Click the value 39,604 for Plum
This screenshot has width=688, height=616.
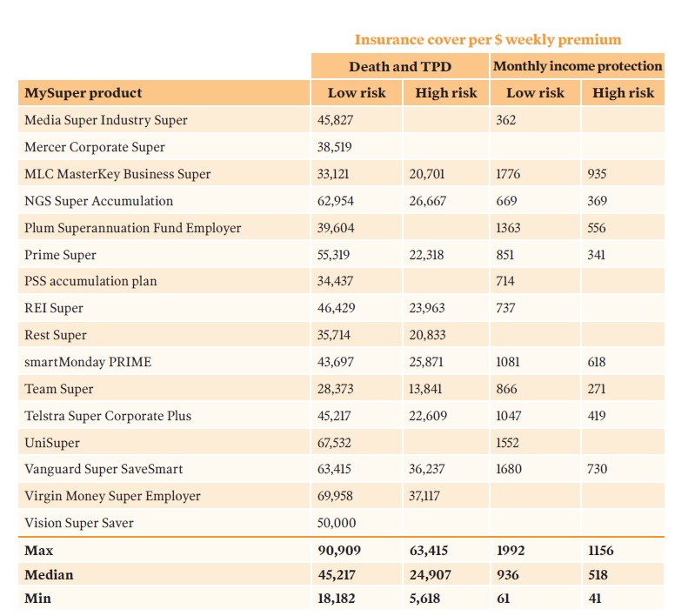click(x=336, y=228)
